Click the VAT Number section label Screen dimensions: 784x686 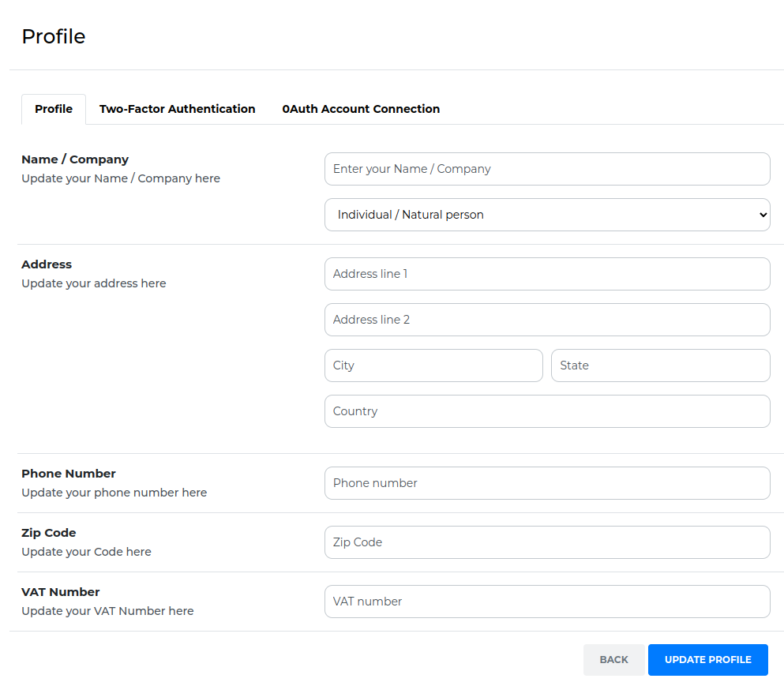pos(61,592)
